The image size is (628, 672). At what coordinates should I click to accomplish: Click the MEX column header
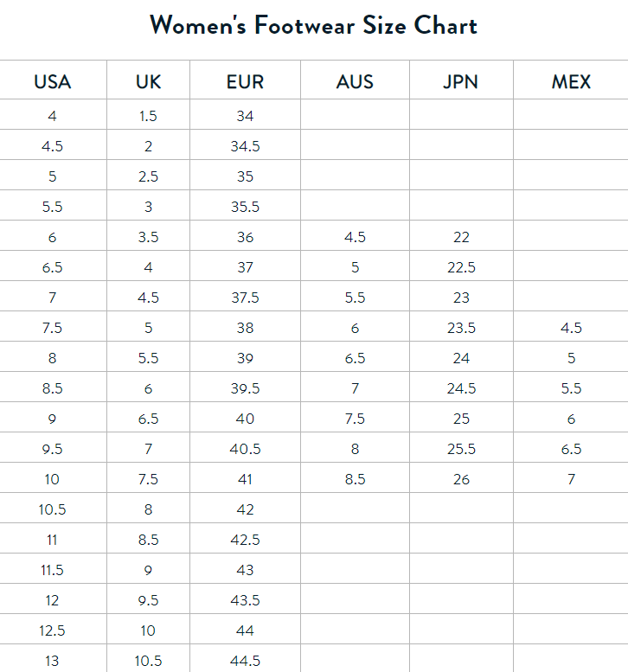[571, 82]
